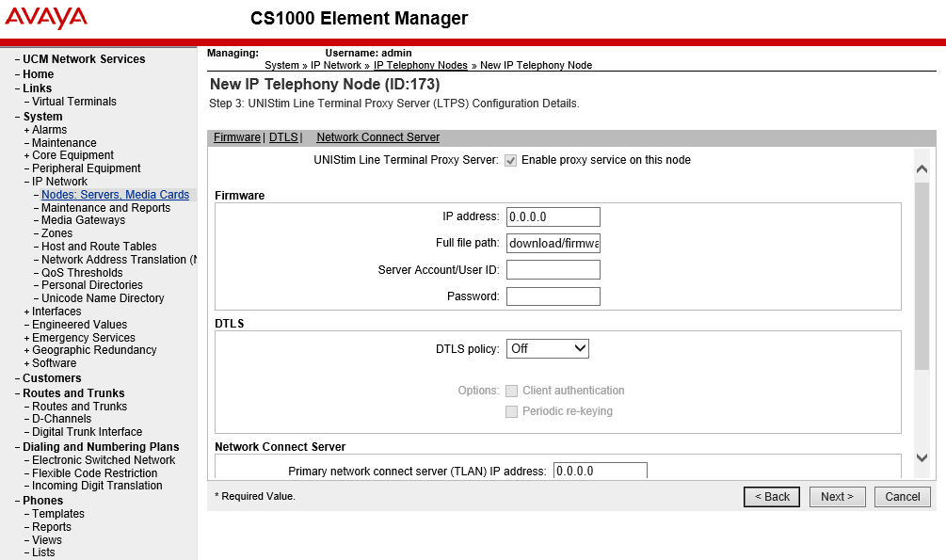Open Dialing and Numbering Plans

(x=101, y=447)
